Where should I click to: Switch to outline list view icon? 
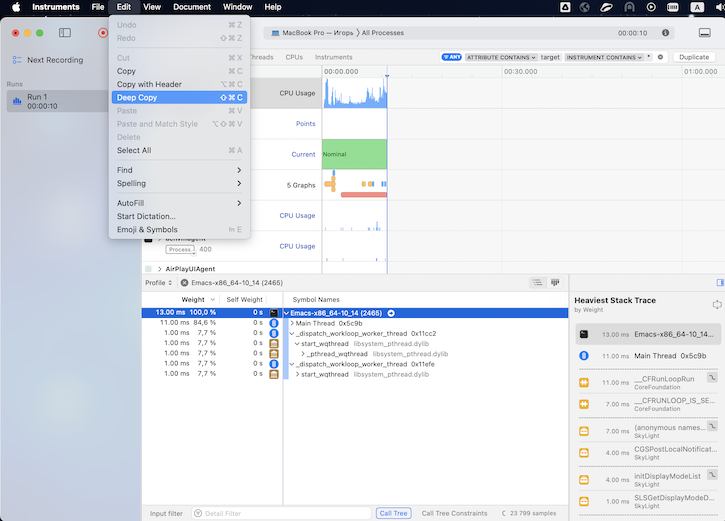[537, 282]
